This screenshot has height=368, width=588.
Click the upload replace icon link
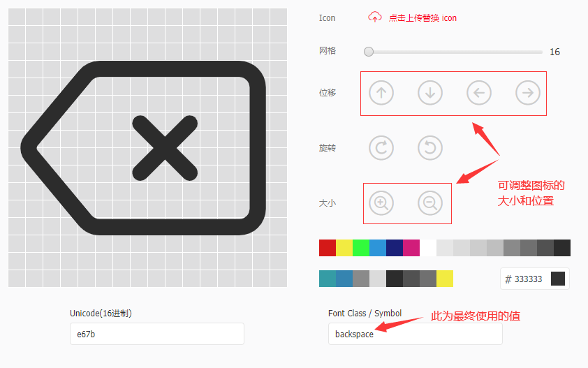(422, 18)
